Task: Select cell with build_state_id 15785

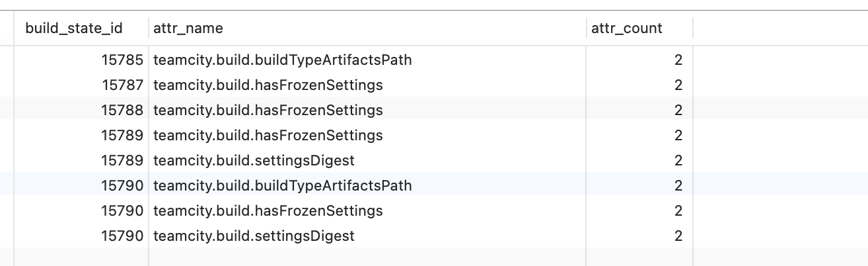Action: (122, 60)
